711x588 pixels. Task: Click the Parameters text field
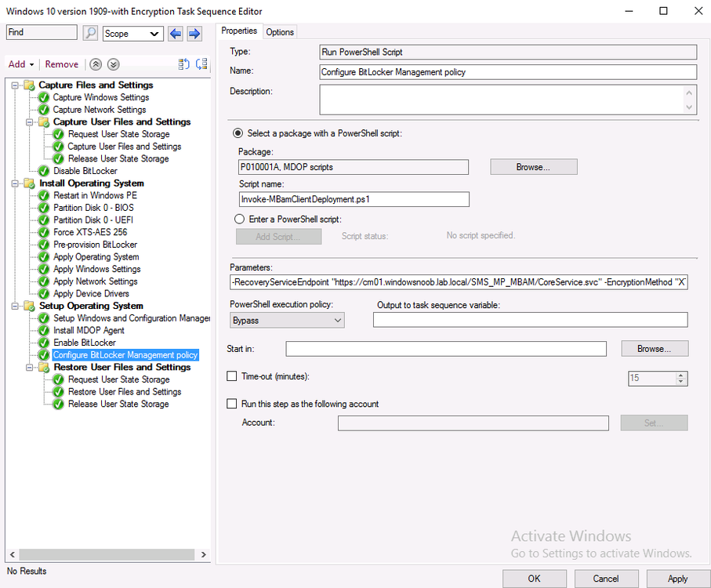(459, 282)
